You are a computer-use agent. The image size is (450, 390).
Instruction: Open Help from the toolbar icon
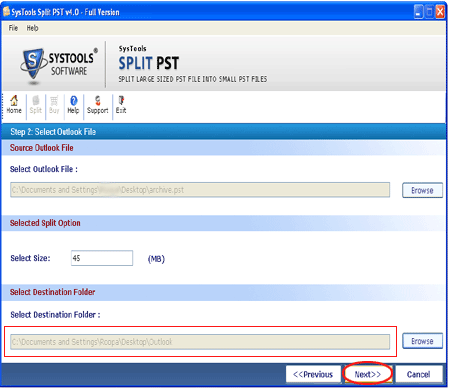tap(73, 105)
